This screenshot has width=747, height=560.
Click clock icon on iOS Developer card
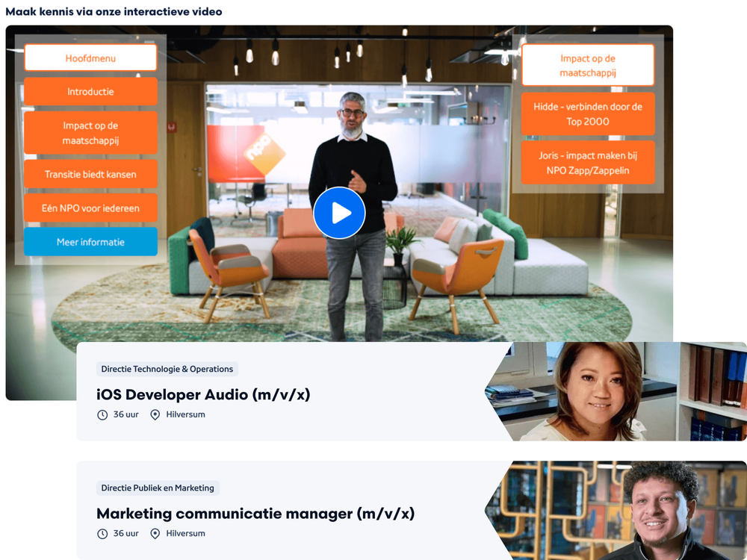click(x=102, y=414)
